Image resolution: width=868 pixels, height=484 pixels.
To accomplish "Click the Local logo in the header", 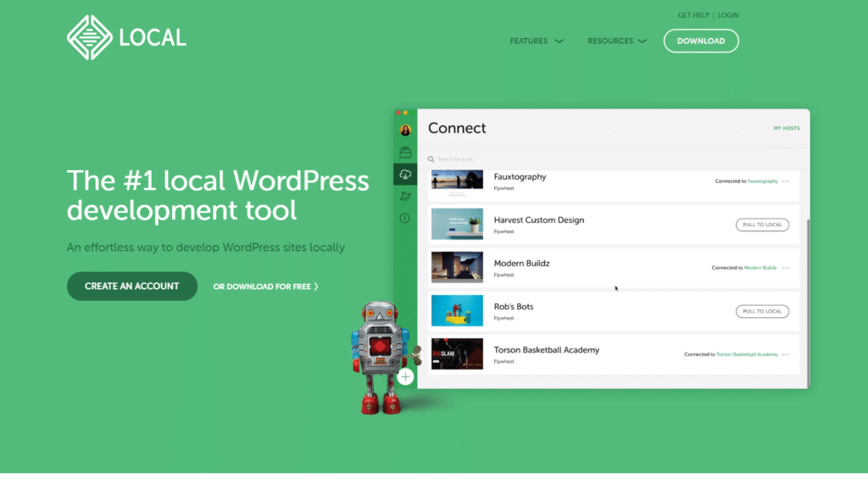I will [x=126, y=37].
